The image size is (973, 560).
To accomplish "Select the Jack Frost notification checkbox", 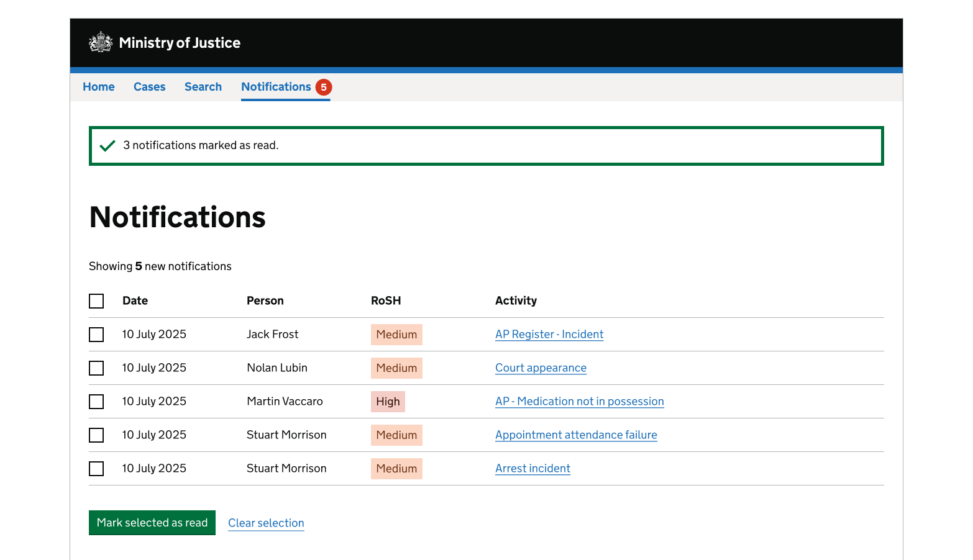I will (96, 335).
